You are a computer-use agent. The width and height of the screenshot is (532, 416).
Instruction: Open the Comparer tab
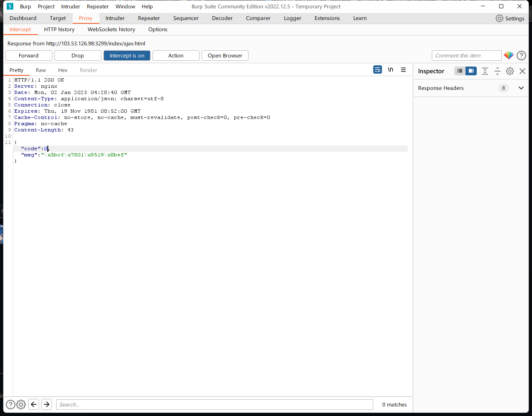[x=258, y=18]
